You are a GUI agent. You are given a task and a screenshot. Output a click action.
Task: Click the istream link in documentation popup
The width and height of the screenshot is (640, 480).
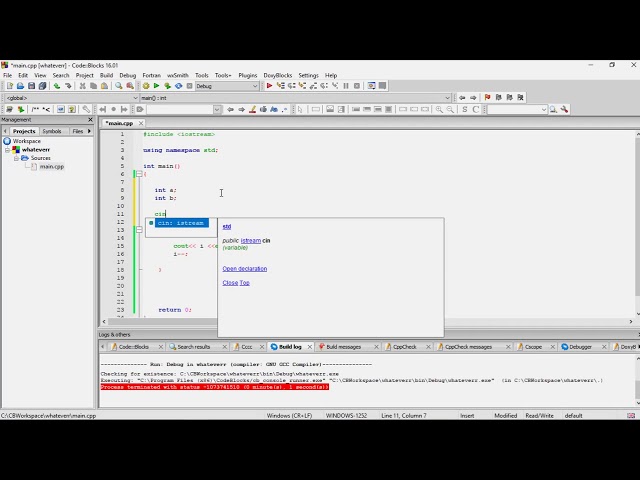tap(251, 240)
